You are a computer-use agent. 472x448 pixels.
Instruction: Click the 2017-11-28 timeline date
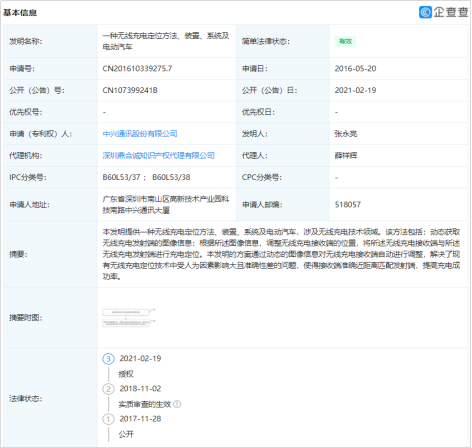point(140,419)
